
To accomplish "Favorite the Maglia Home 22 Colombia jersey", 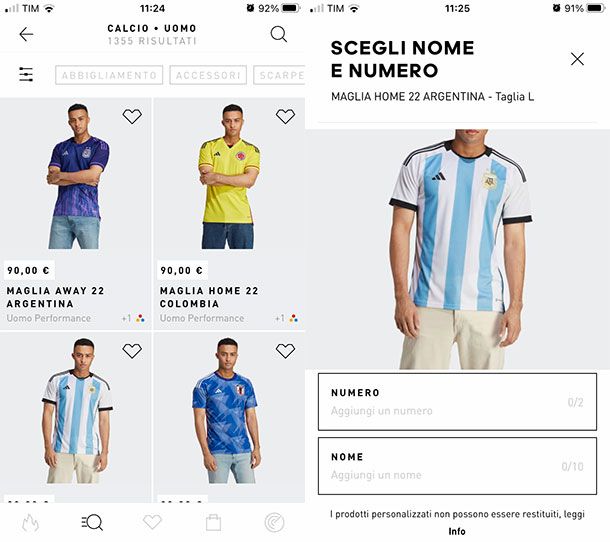I will click(286, 116).
